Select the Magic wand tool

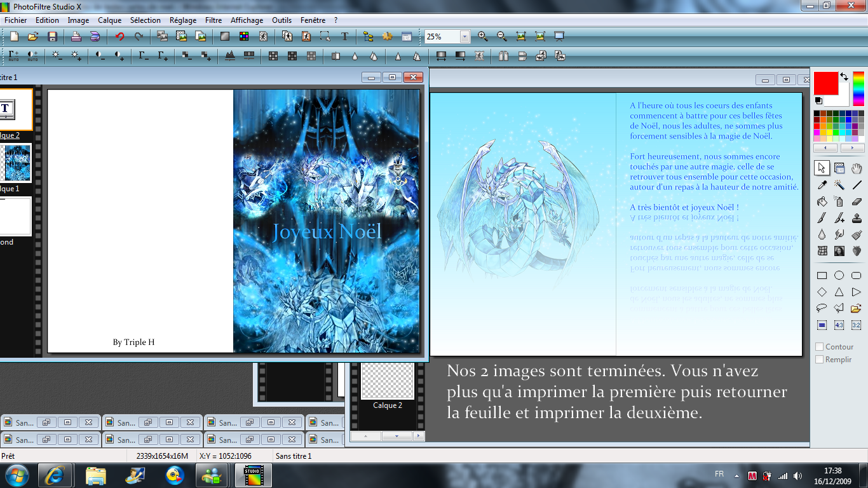(839, 185)
